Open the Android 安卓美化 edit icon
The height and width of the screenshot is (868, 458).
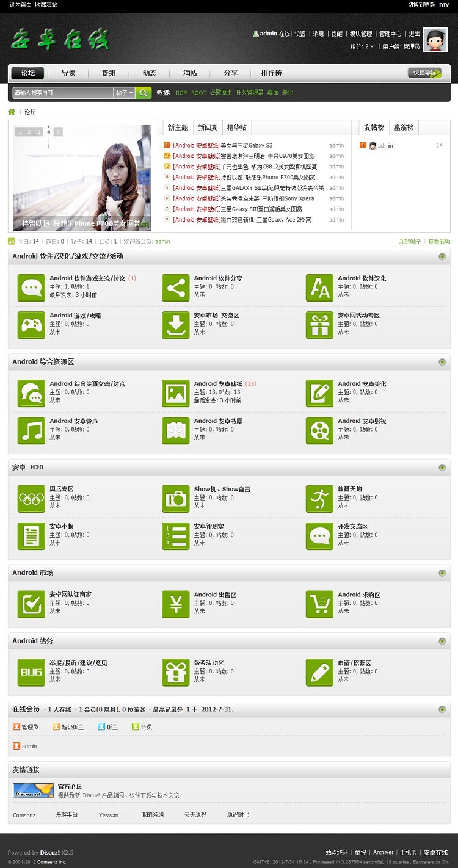(x=320, y=393)
